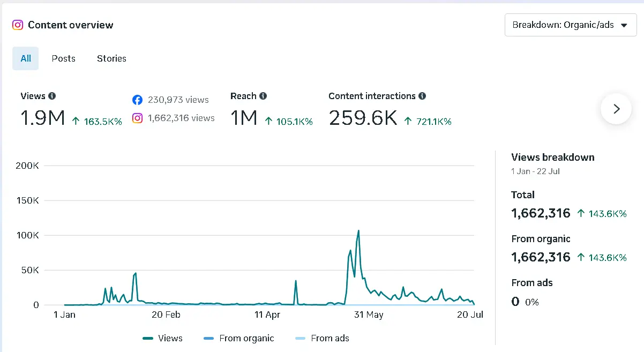Click the 1 Jan - 22 Jul date range
Viewport: 644px width, 352px height.
point(536,171)
